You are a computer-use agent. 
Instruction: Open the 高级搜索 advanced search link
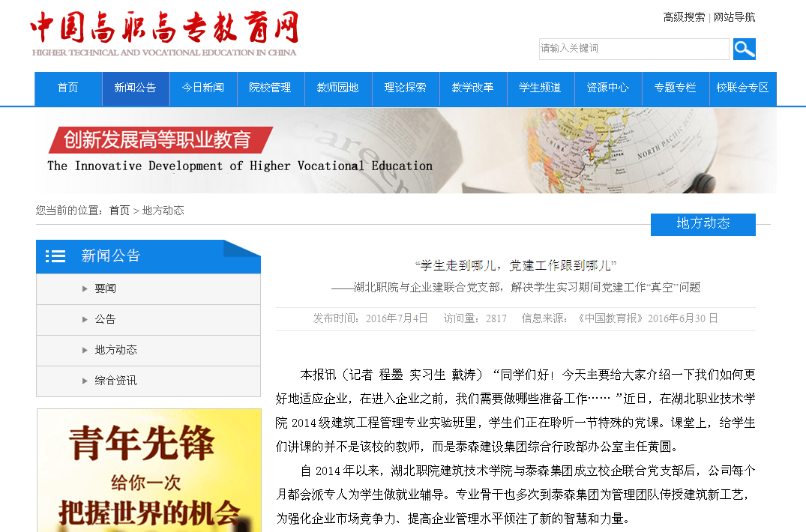pos(684,17)
